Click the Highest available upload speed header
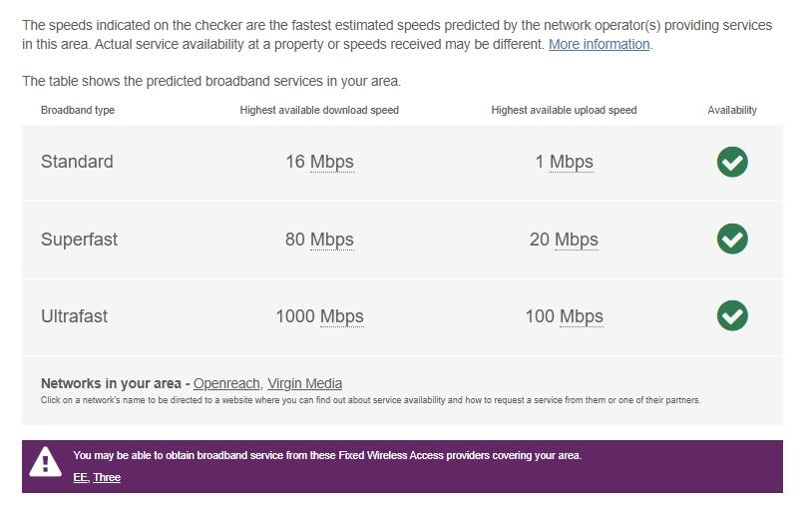 [564, 110]
